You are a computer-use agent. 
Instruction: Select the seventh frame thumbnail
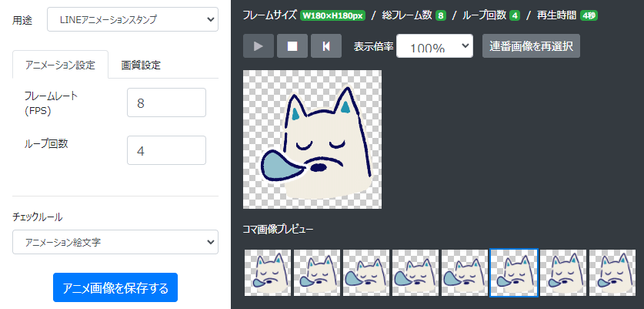[563, 273]
